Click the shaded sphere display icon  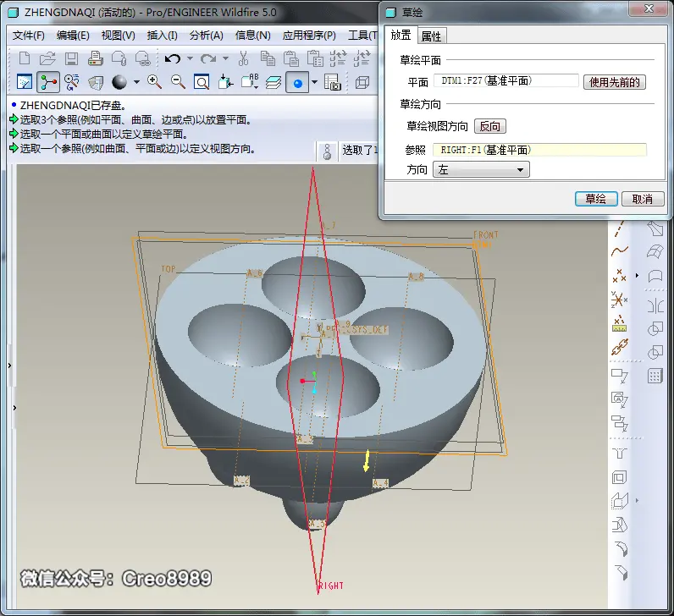[x=119, y=81]
